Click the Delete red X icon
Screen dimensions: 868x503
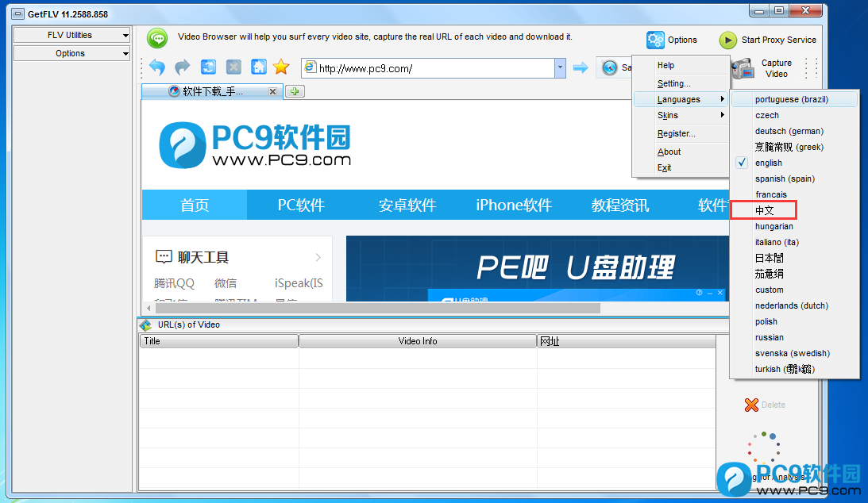751,405
